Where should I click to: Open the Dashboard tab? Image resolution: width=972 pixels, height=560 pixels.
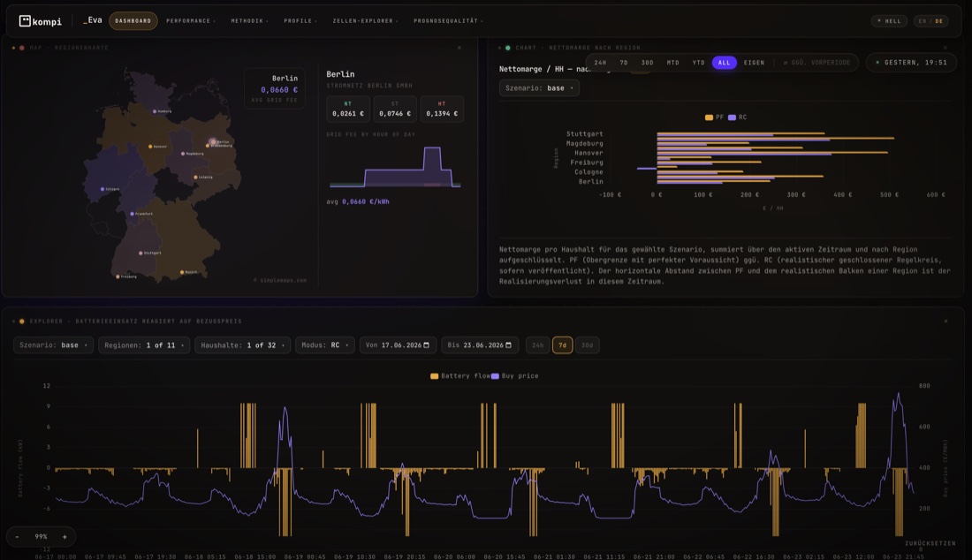pos(133,21)
